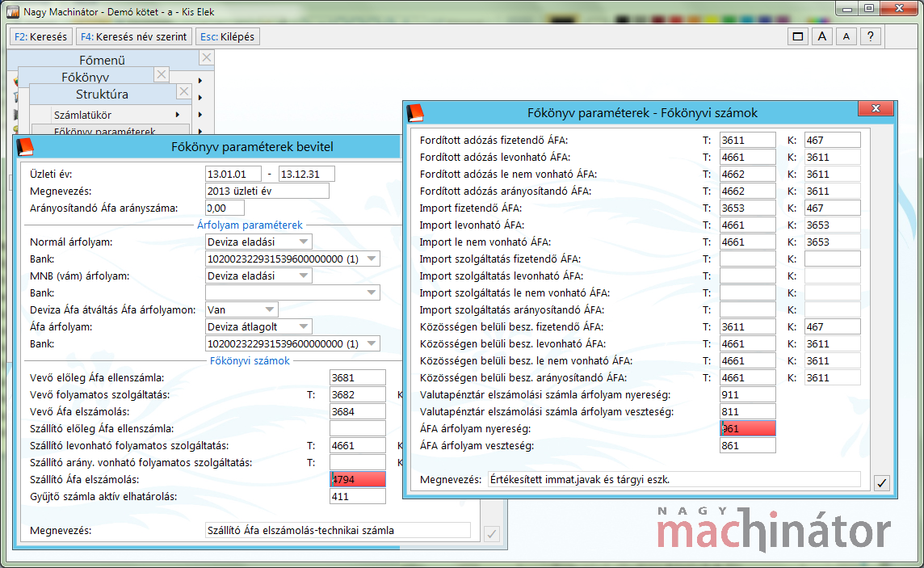
Task: Click empty Import szolgáltatás fizetendő ÁFA T field
Action: click(x=748, y=259)
